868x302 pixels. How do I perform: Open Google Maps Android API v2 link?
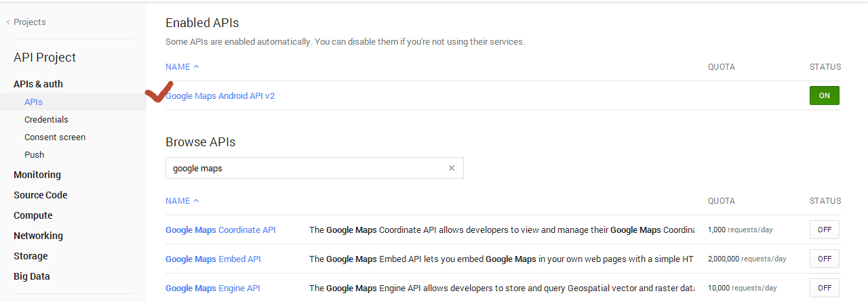[221, 96]
